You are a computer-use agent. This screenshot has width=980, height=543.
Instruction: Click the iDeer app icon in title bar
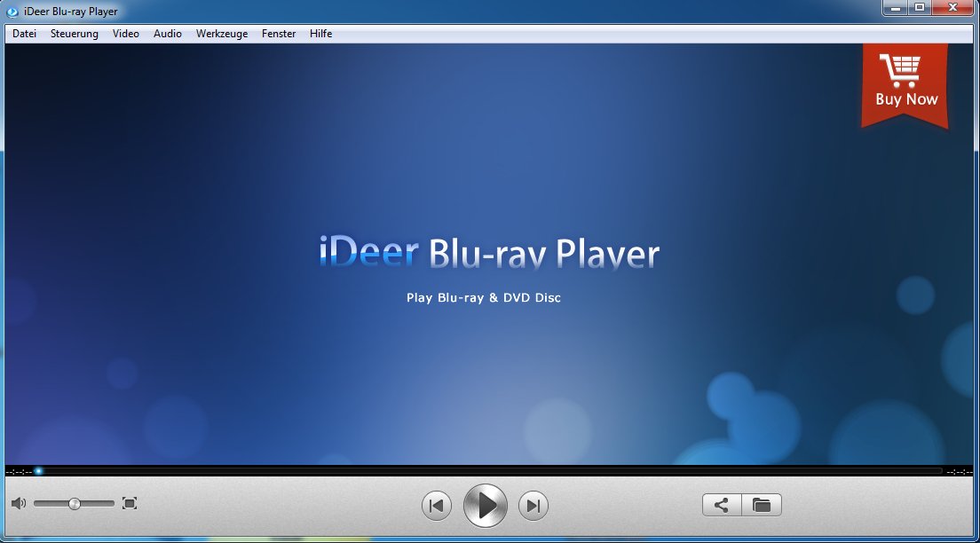click(x=12, y=12)
